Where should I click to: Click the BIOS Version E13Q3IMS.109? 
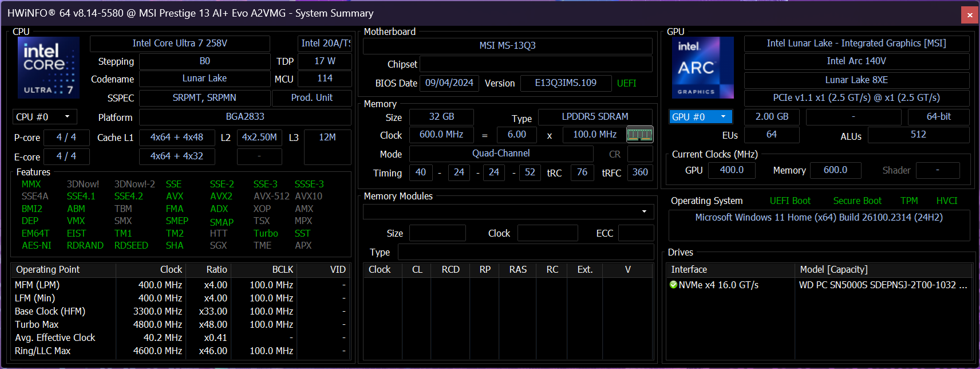(x=566, y=83)
